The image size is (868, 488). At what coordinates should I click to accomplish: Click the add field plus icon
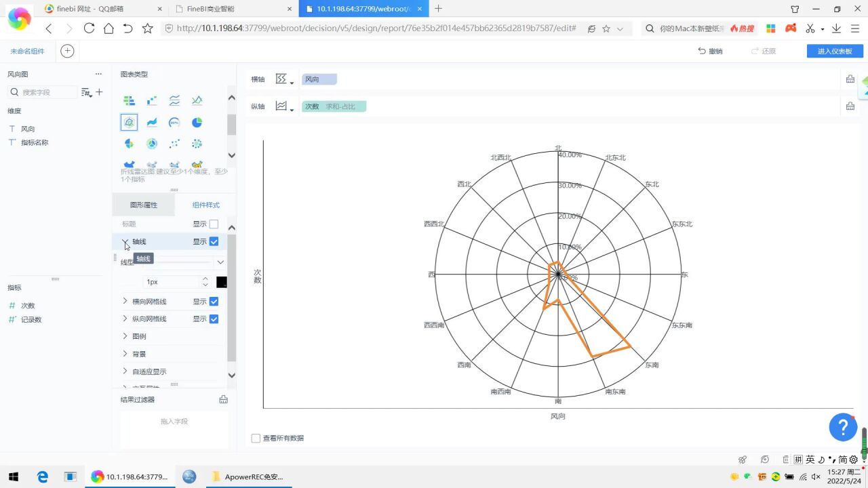[x=99, y=92]
